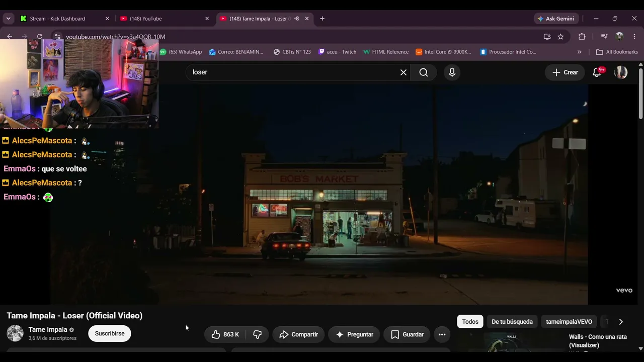Clear the YouTube search text
This screenshot has width=644, height=362.
(x=404, y=72)
